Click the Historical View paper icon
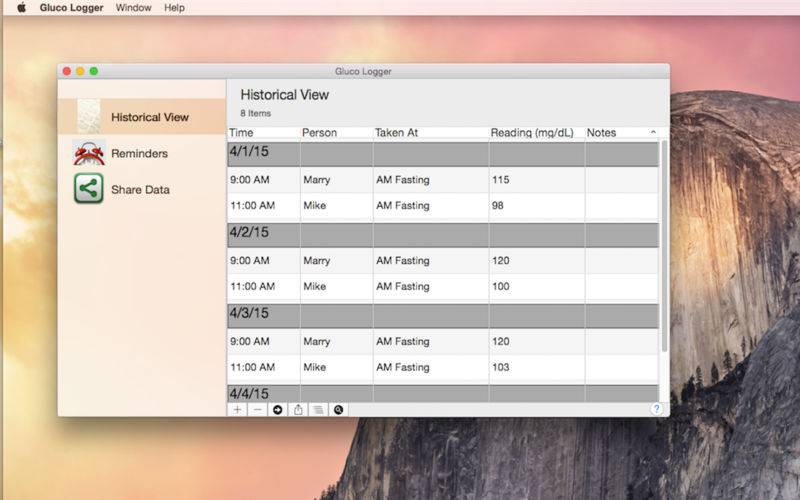This screenshot has width=800, height=500. 89,116
